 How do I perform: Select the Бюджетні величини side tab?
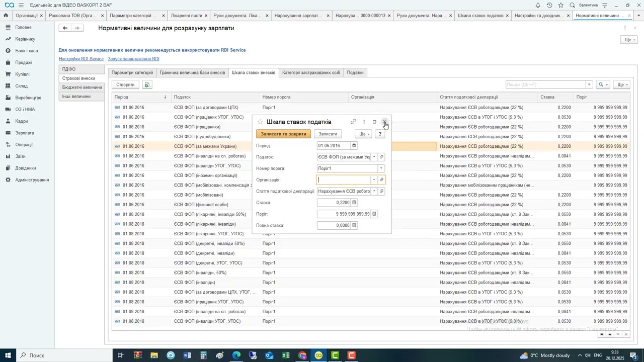[82, 87]
